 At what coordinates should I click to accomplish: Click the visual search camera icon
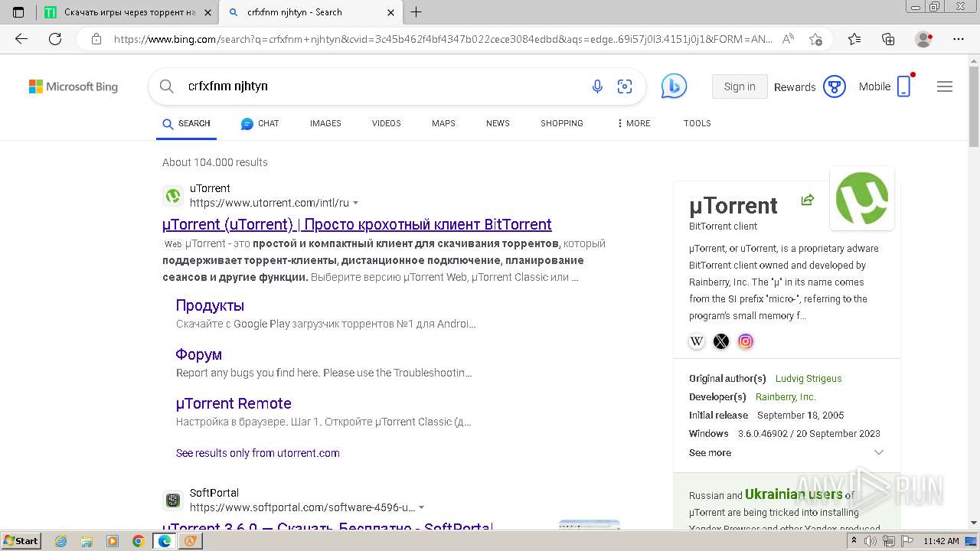625,86
